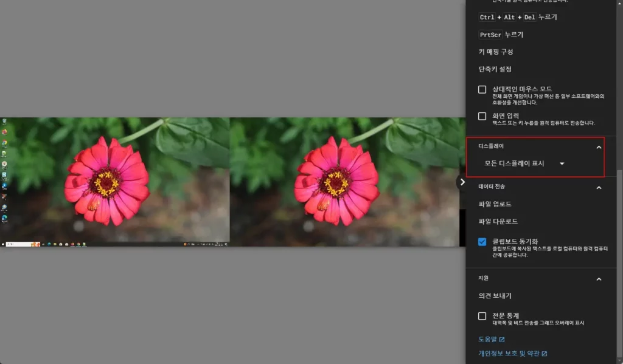
Task: Open the Mail app from the remote taskbar
Action: (67, 244)
